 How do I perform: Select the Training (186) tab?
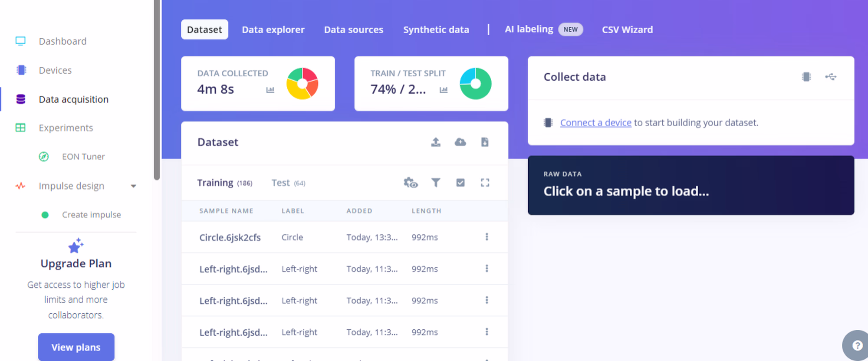tap(225, 183)
